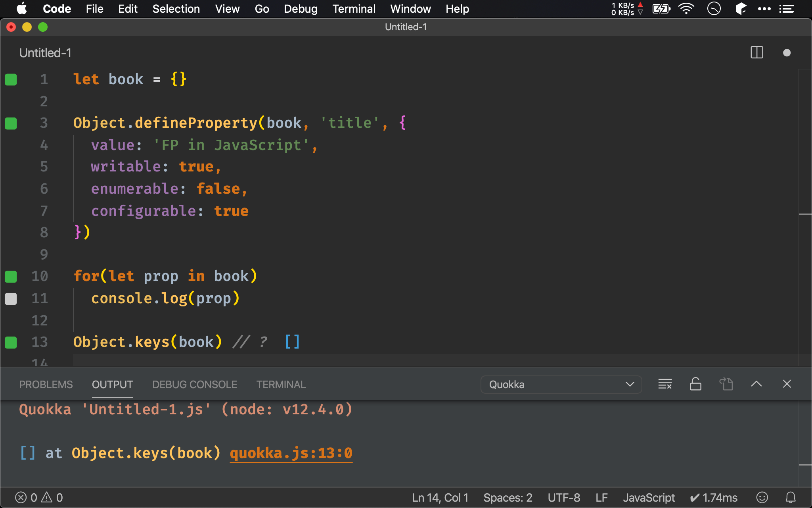Open the Terminal menu in the menu bar
The width and height of the screenshot is (812, 508).
point(354,9)
